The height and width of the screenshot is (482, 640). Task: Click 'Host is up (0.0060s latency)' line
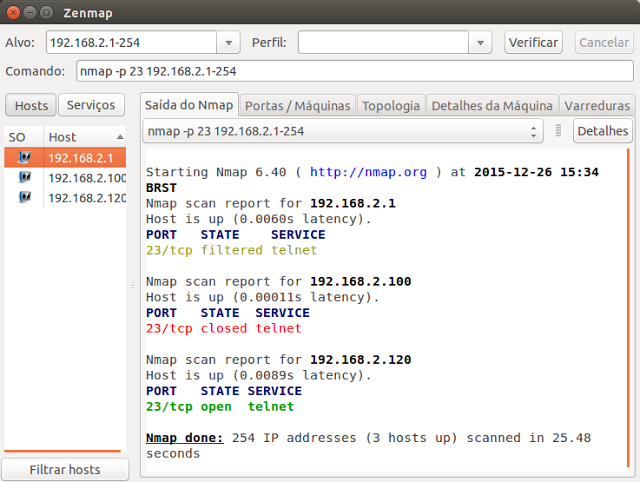pos(258,219)
